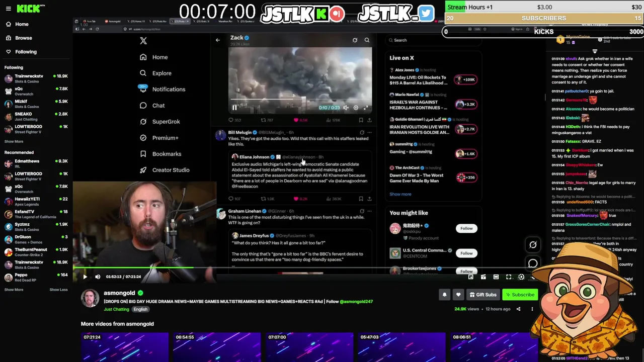
Task: Toggle notification bell for asmongold
Action: click(x=444, y=295)
